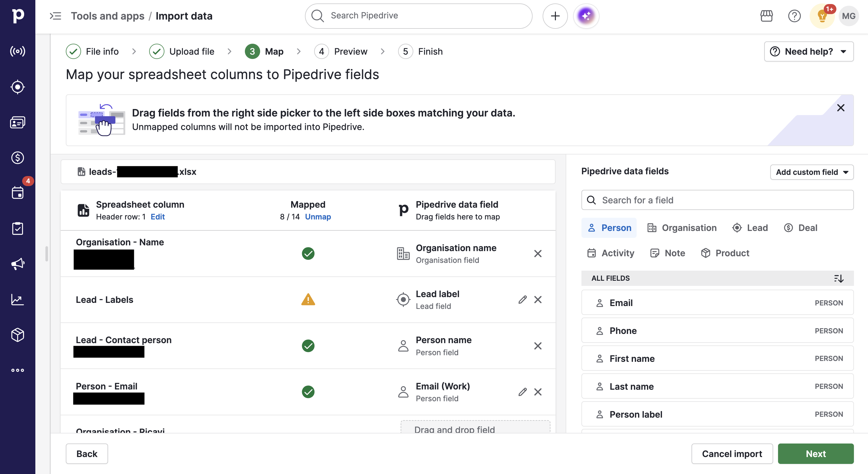Screen dimensions: 868x474
Task: Focus the Search for a field input
Action: click(717, 200)
